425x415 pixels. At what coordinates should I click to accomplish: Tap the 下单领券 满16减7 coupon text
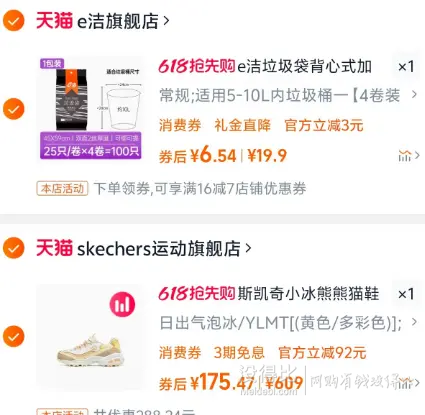click(x=200, y=189)
